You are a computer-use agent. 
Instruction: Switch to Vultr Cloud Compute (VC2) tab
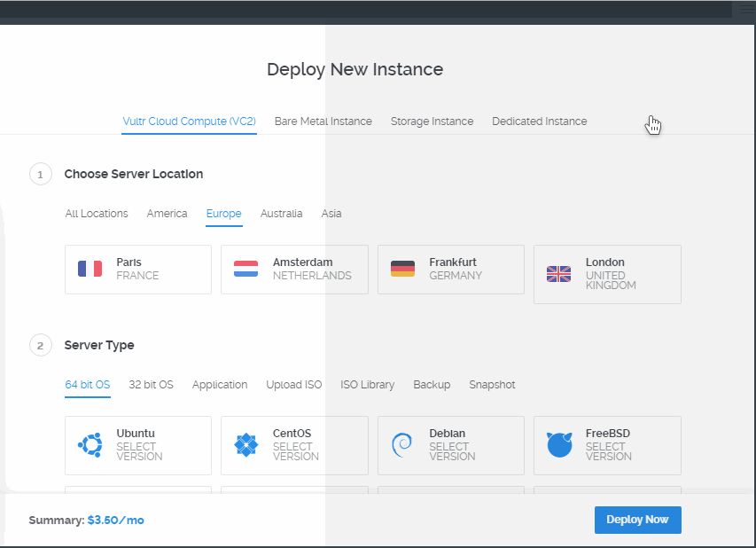[x=189, y=121]
